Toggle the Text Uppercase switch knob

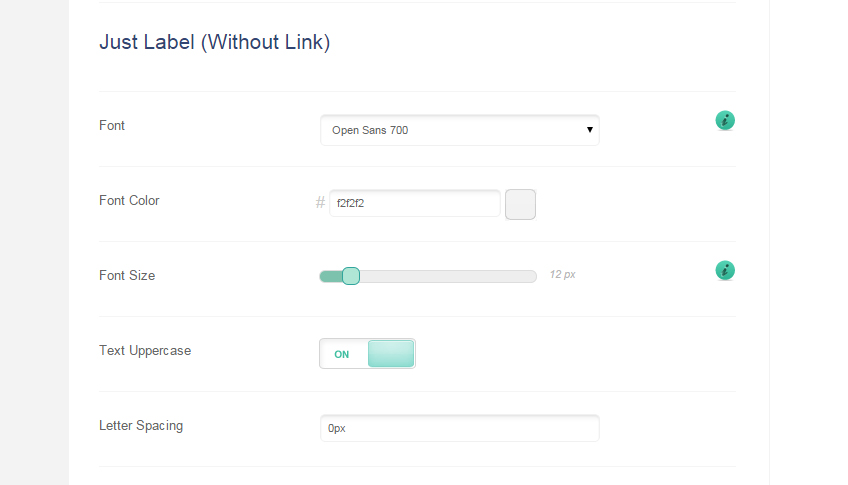391,353
